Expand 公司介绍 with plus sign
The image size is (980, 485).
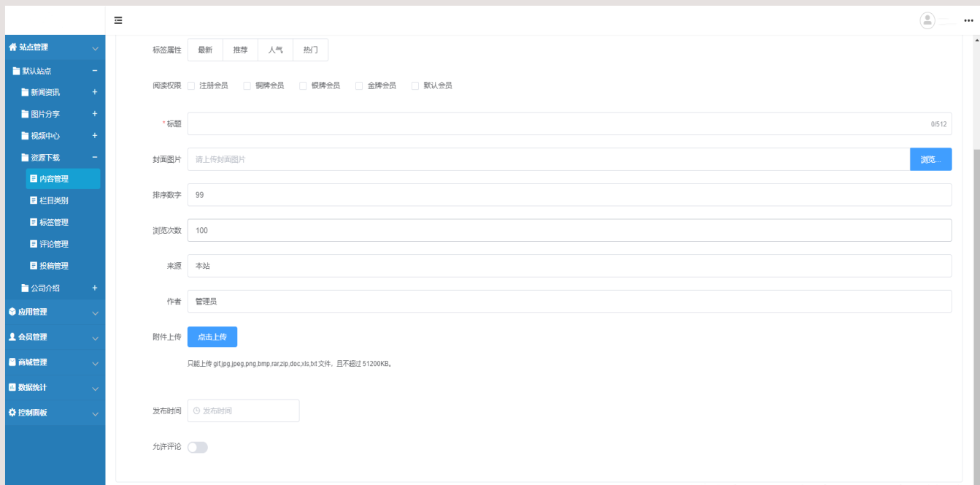point(95,288)
